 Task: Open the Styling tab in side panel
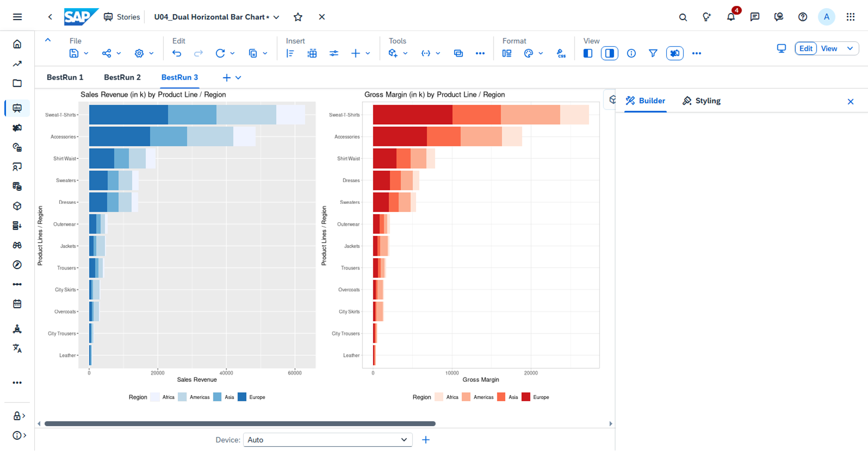pyautogui.click(x=701, y=101)
